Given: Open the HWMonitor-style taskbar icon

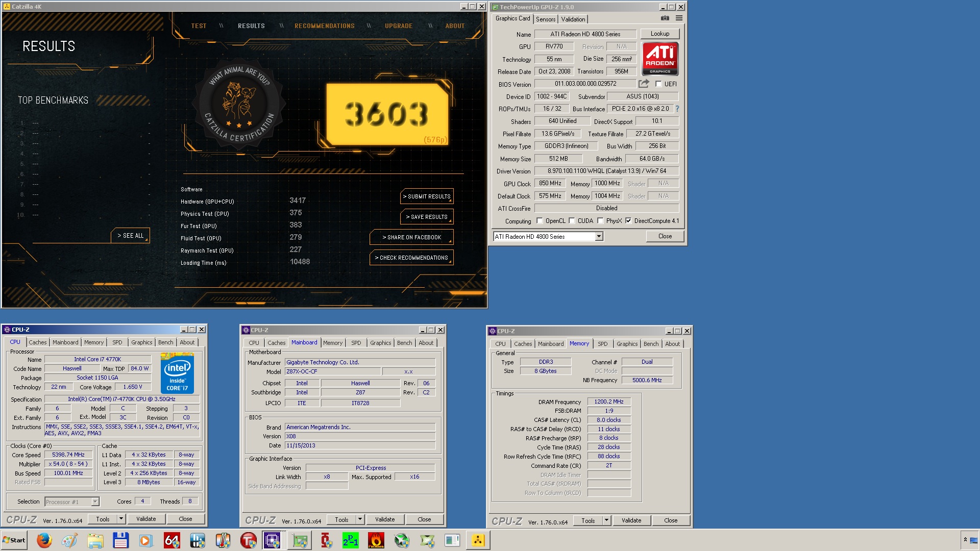Looking at the screenshot, I should [198, 540].
